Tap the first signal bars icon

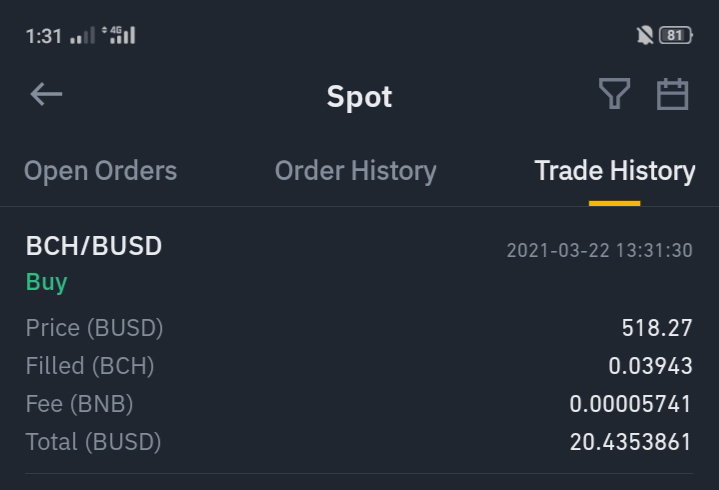83,35
